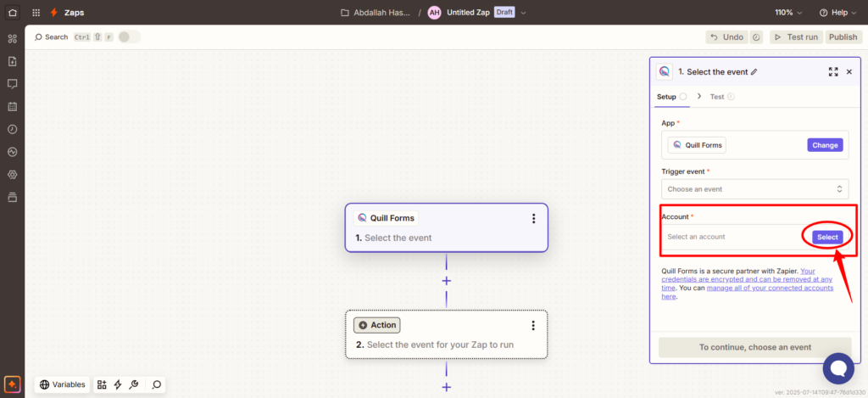The width and height of the screenshot is (868, 398).
Task: Click the wrench tool in bottom toolbar
Action: pos(133,384)
